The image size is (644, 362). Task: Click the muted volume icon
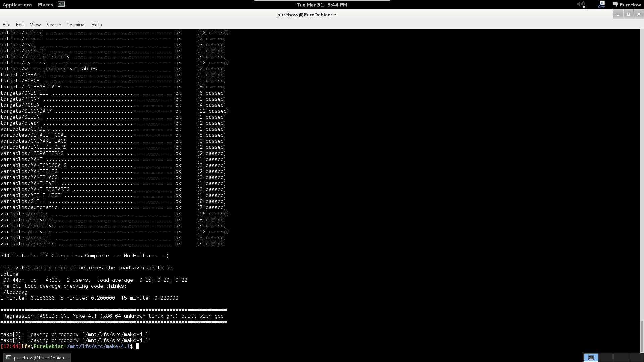581,5
